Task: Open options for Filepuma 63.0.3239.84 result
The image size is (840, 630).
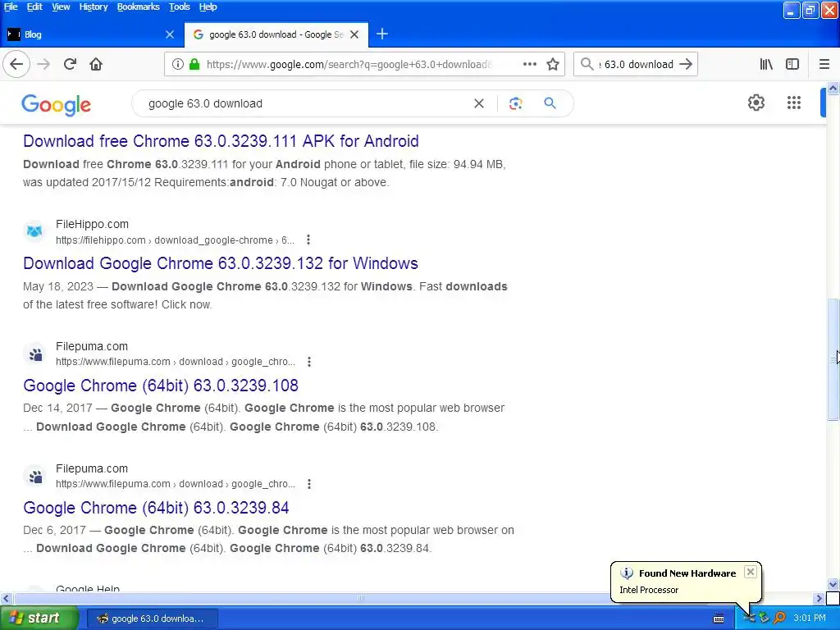Action: pyautogui.click(x=309, y=484)
